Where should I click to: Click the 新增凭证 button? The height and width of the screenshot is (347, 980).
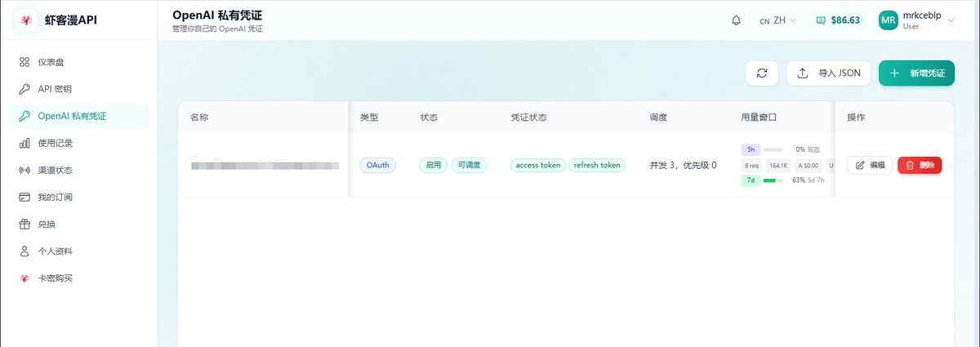[x=916, y=73]
